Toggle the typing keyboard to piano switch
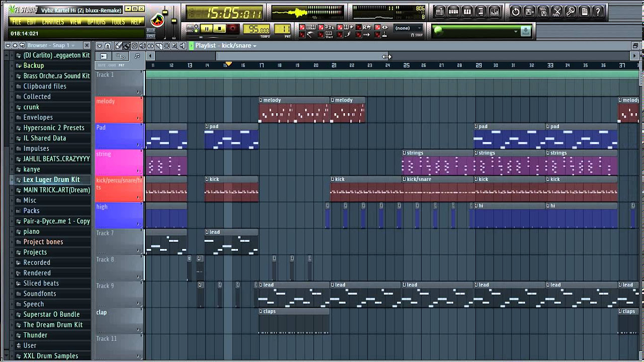The width and height of the screenshot is (644, 362). 302,27
